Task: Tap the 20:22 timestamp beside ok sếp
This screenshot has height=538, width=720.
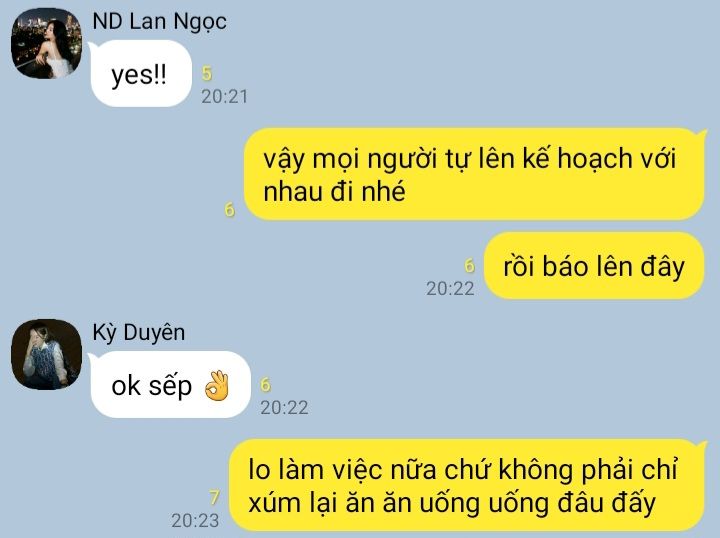Action: click(x=284, y=407)
